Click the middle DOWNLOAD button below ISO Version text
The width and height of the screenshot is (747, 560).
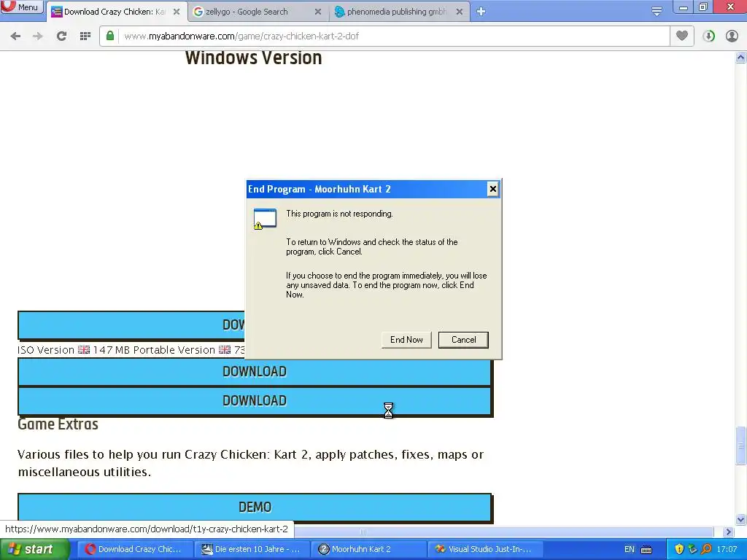coord(255,371)
